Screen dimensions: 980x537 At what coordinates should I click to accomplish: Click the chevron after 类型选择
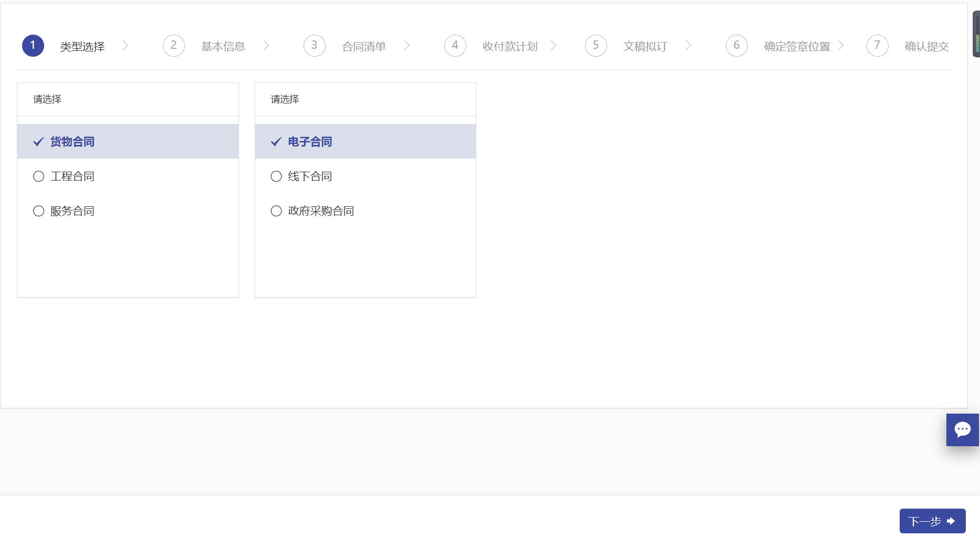(x=126, y=46)
